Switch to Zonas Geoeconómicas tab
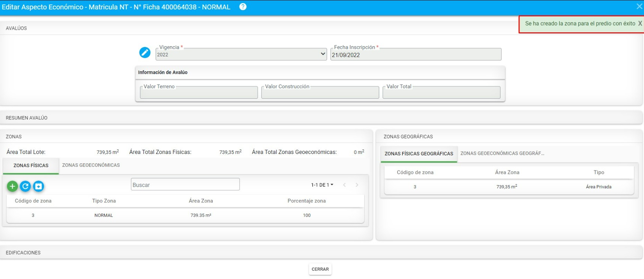644x279 pixels. (91, 165)
